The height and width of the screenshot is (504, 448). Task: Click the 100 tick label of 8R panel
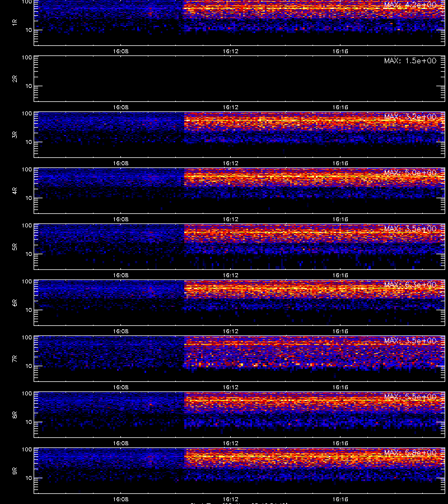pyautogui.click(x=27, y=394)
